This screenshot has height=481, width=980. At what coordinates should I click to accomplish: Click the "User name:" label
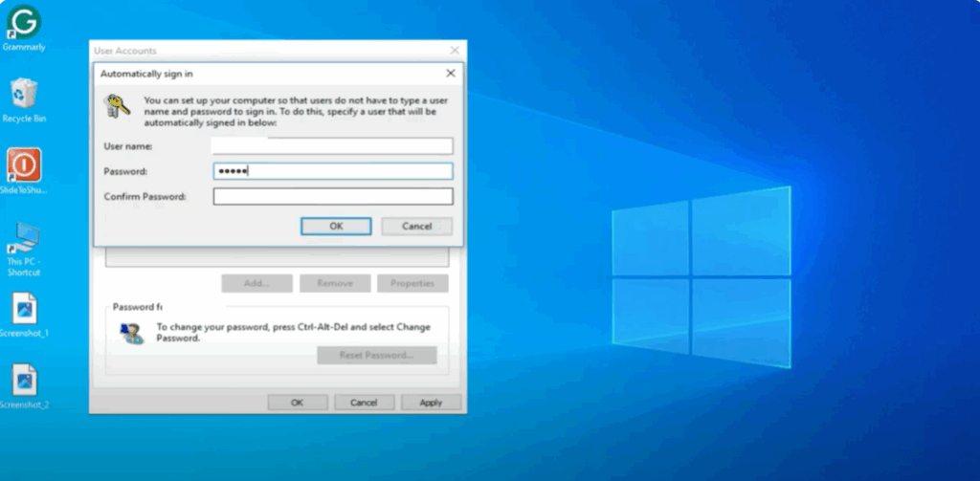(128, 146)
